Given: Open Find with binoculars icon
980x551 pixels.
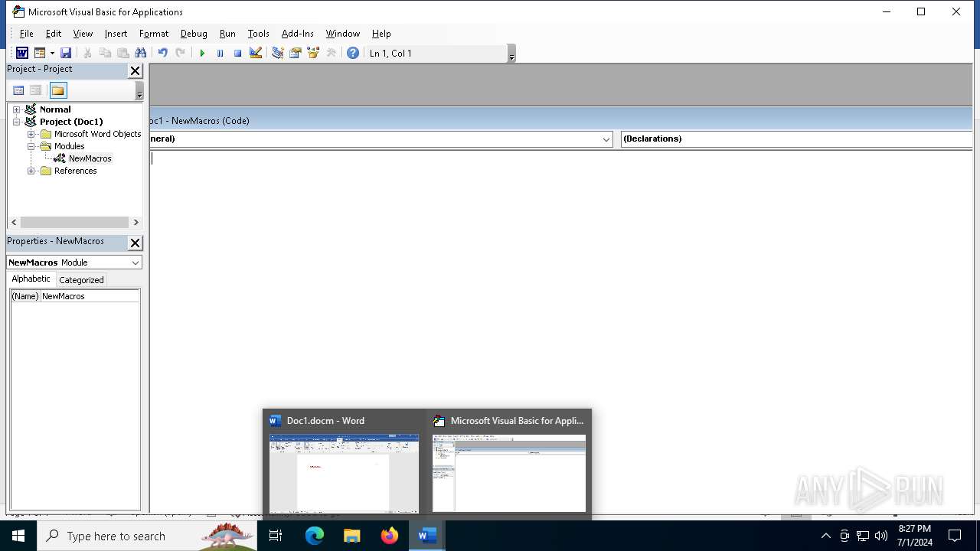Looking at the screenshot, I should pyautogui.click(x=140, y=53).
